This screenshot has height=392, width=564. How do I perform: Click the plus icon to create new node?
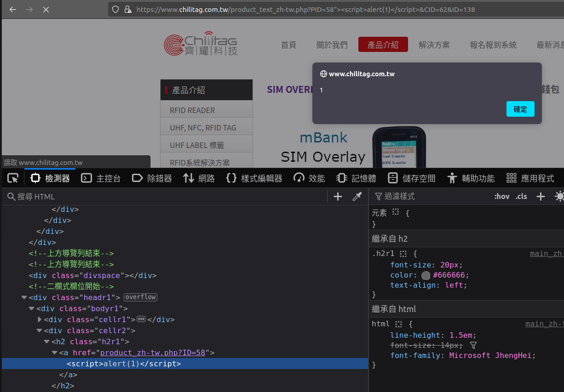pyautogui.click(x=338, y=197)
